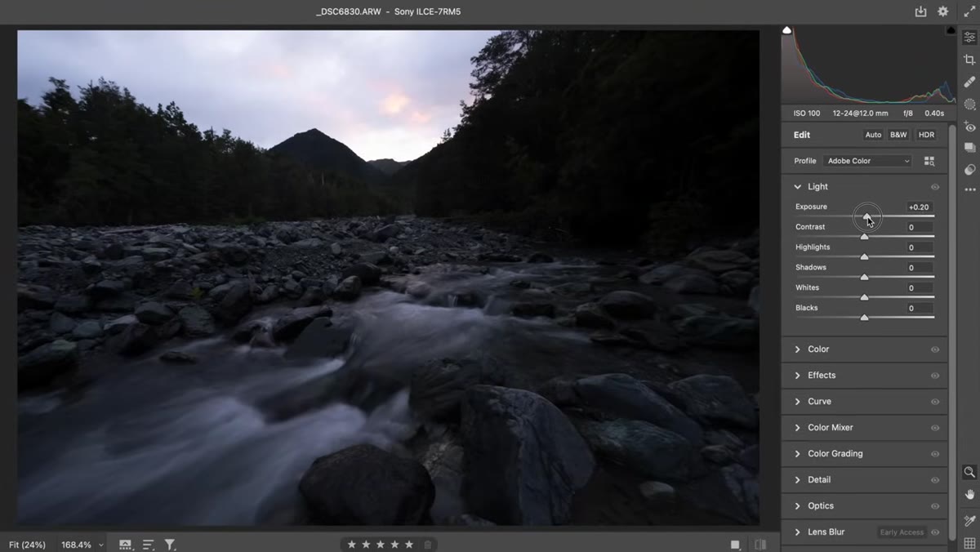Expand the Color panel
980x552 pixels.
tap(798, 349)
